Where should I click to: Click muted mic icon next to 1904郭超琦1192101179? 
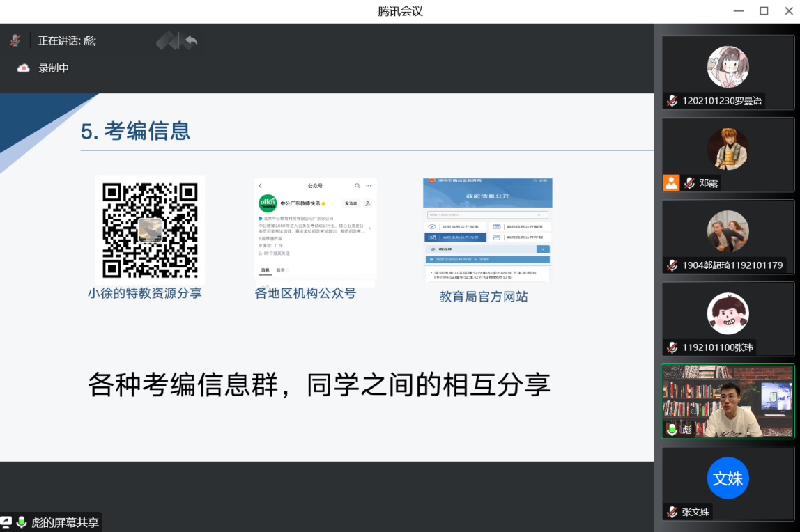(x=672, y=265)
